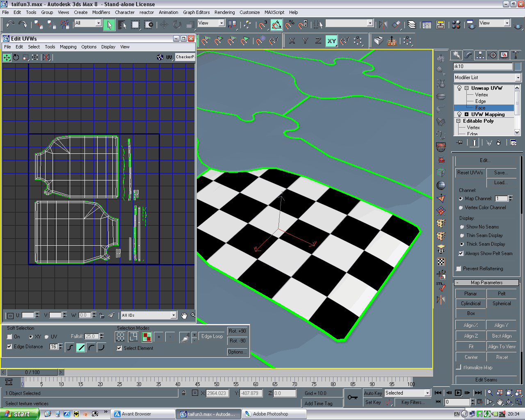
Task: Toggle checker map display cube icon
Action: tap(160, 57)
